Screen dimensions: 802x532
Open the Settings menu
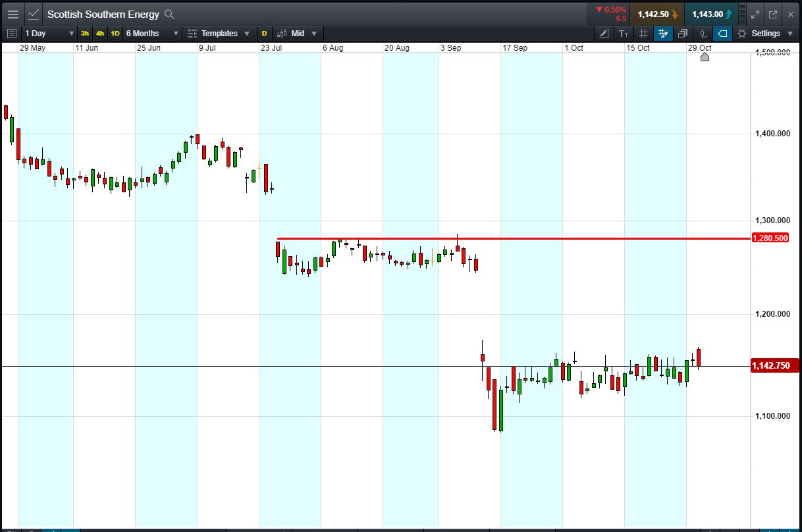(766, 34)
